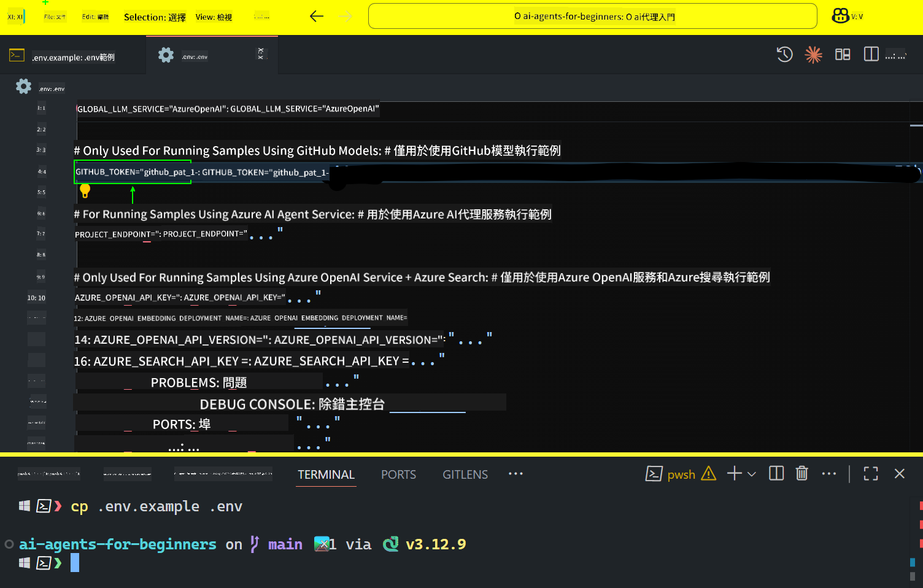Screen dimensions: 923x588
Task: Click the pwsh terminal name label
Action: pos(681,474)
